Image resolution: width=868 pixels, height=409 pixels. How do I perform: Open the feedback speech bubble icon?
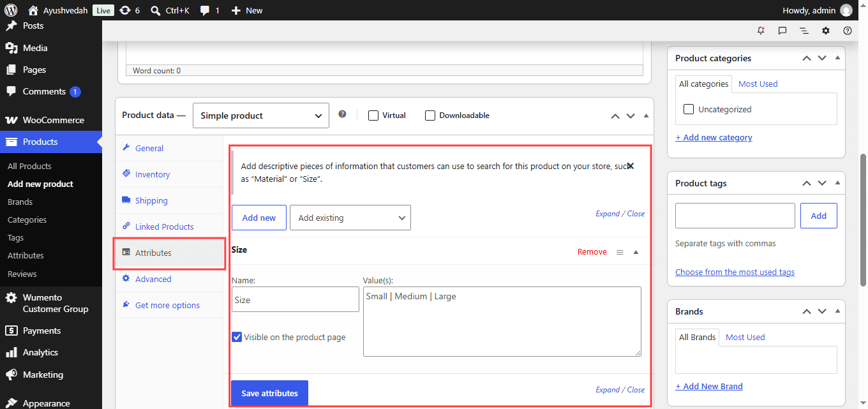[782, 31]
